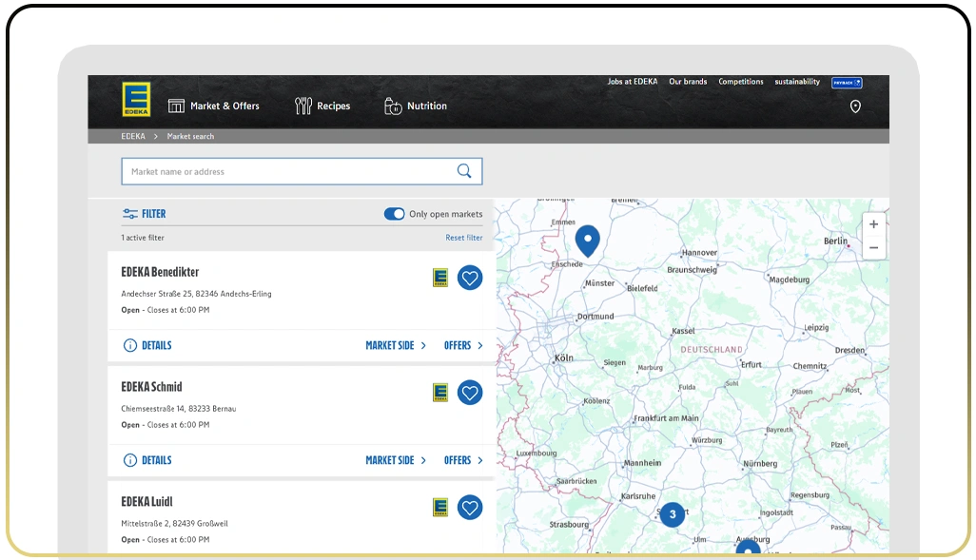
Task: Open the cluster marker showing 3
Action: 673,514
